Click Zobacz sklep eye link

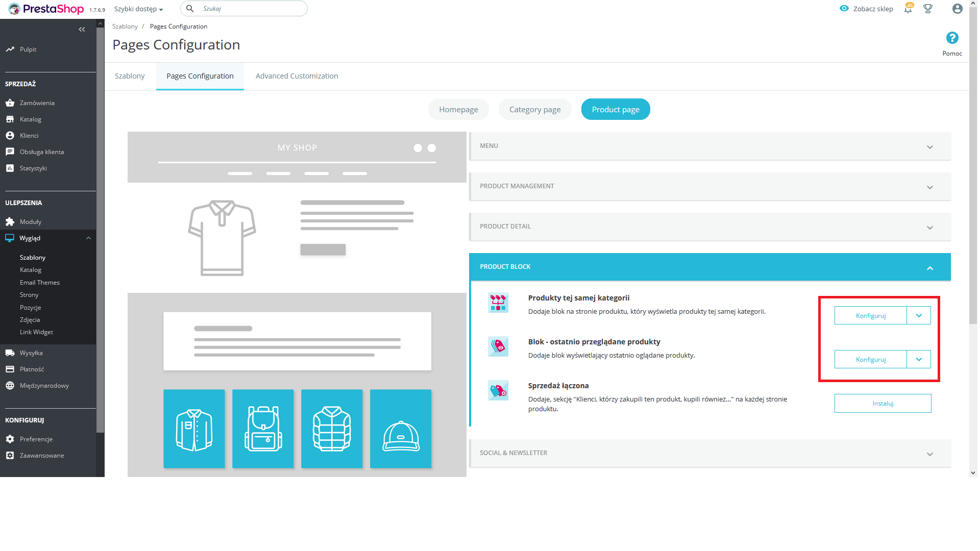[866, 9]
